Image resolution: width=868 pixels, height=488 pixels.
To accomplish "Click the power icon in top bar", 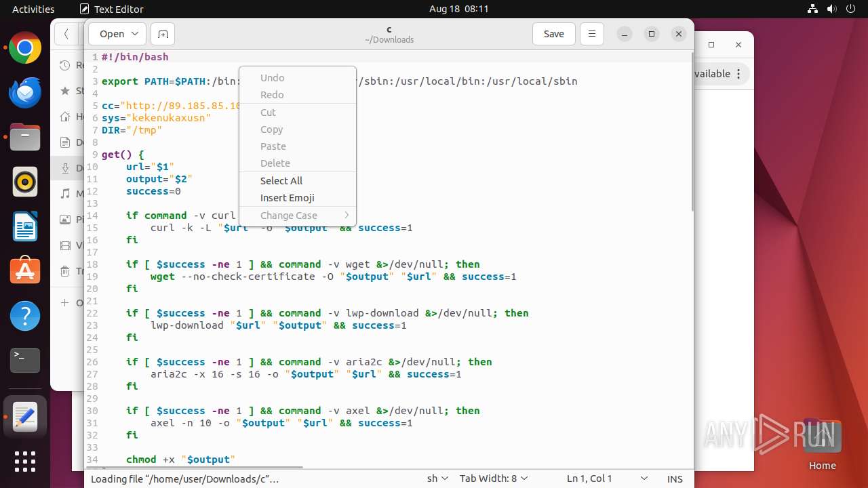I will (851, 9).
